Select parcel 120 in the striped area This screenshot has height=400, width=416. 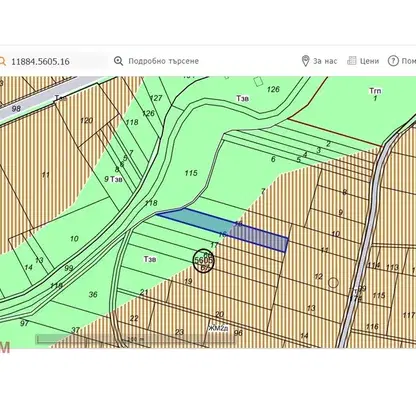86,120
